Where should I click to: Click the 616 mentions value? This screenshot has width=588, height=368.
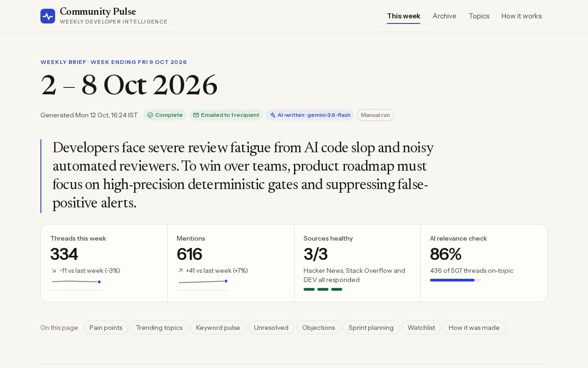pos(189,254)
